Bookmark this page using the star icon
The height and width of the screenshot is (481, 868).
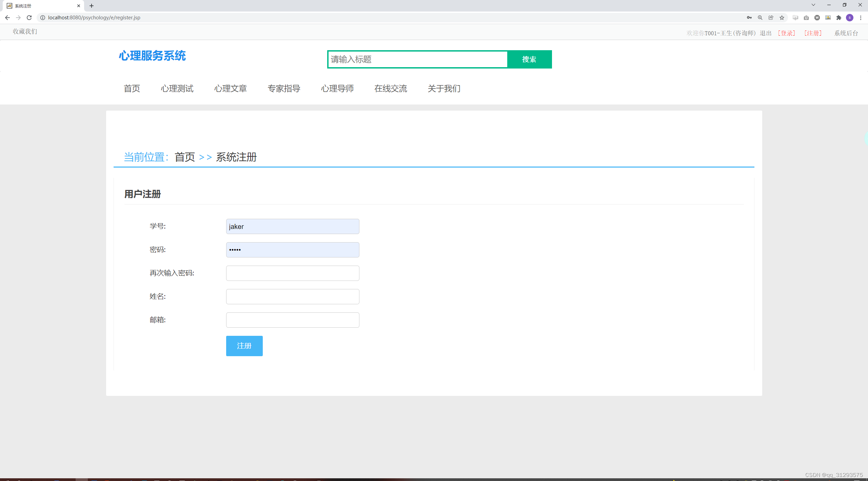coord(782,17)
